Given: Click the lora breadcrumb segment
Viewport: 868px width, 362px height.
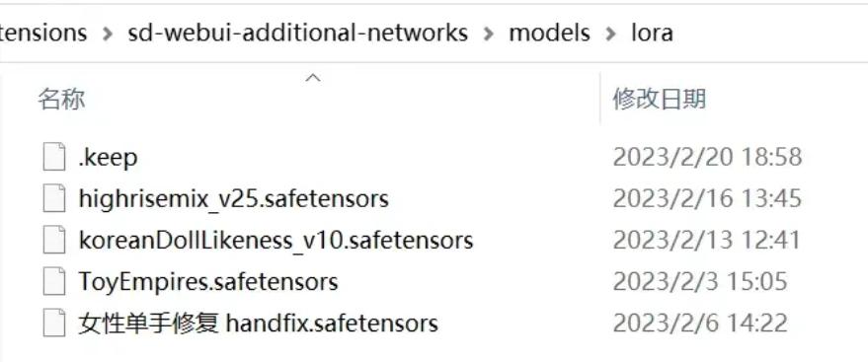Looking at the screenshot, I should 652,34.
